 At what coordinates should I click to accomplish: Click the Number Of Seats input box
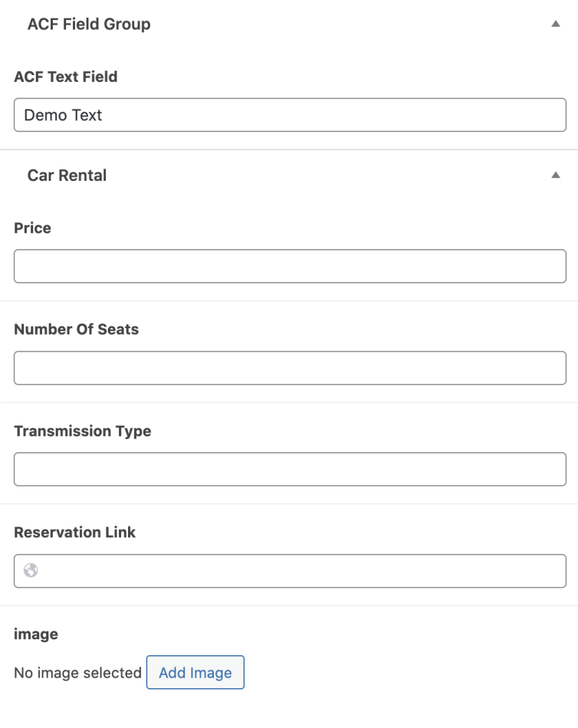[289, 368]
